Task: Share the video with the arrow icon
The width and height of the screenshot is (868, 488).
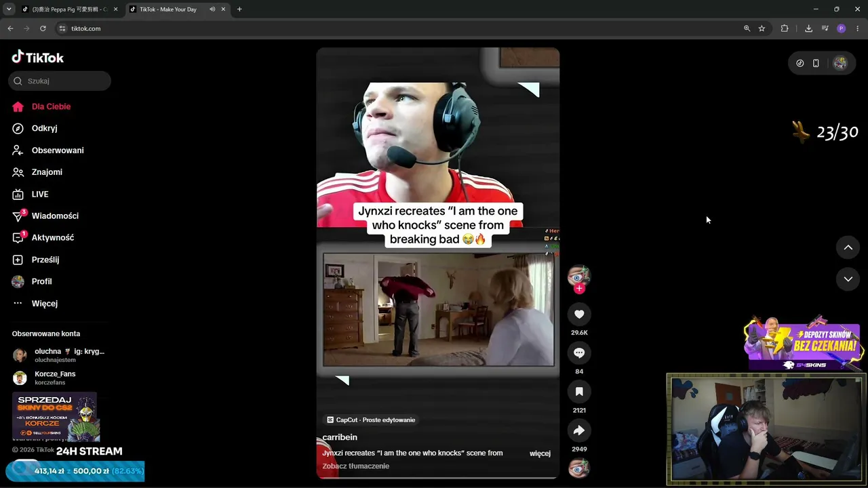Action: click(x=579, y=430)
